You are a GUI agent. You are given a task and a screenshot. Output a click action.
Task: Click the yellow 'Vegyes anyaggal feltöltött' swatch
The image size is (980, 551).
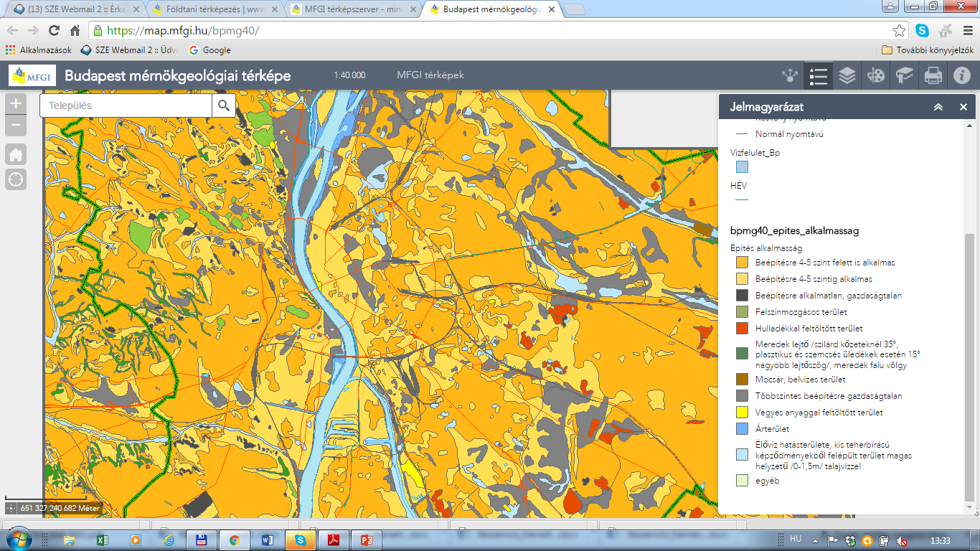click(x=743, y=413)
